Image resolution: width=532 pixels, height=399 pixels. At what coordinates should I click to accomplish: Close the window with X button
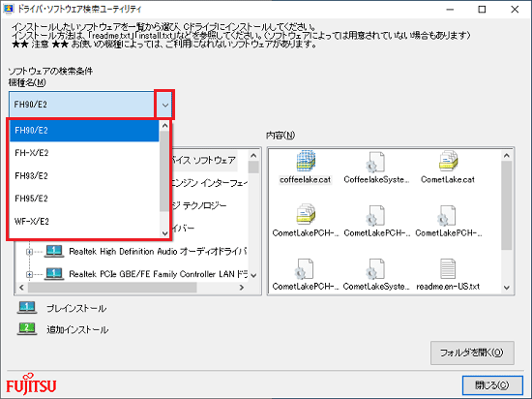(x=515, y=10)
